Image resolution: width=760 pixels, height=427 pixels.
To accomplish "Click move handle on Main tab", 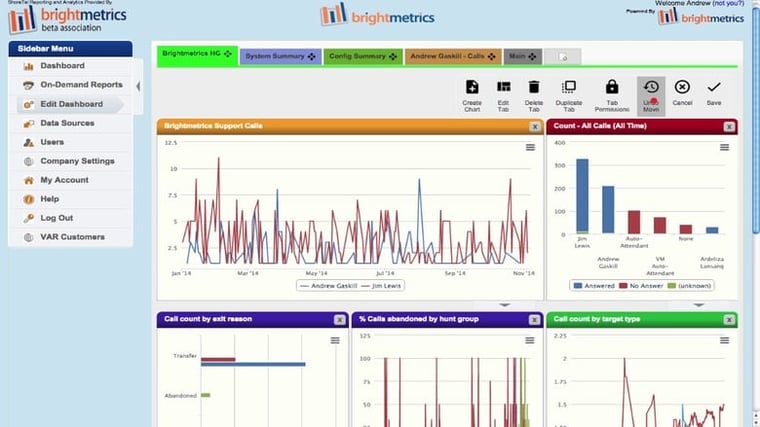I will (533, 57).
